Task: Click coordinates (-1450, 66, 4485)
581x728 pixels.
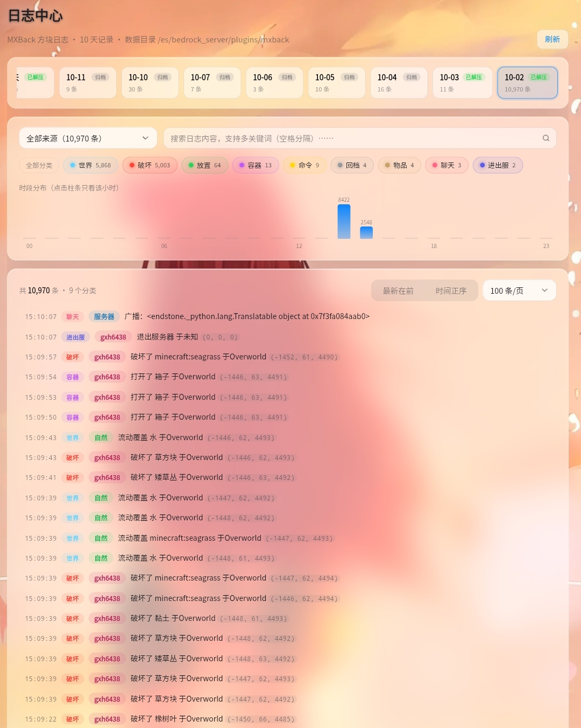Action: pos(261,719)
